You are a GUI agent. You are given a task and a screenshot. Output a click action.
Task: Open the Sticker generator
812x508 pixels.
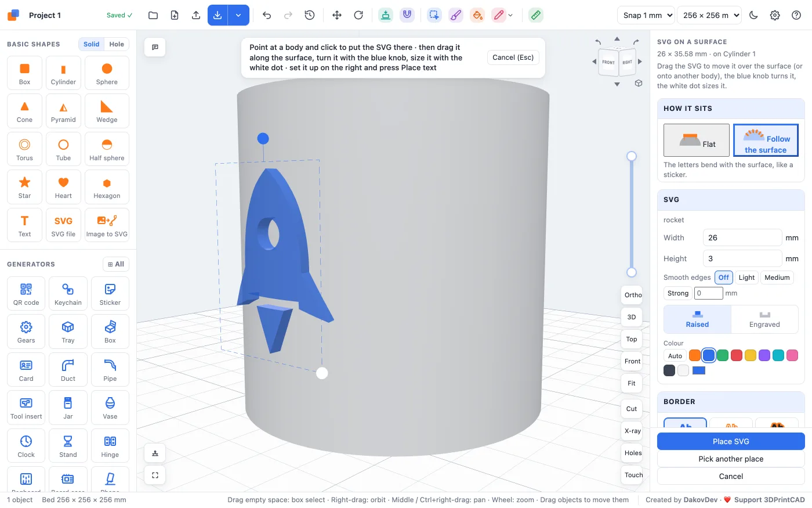(x=110, y=294)
